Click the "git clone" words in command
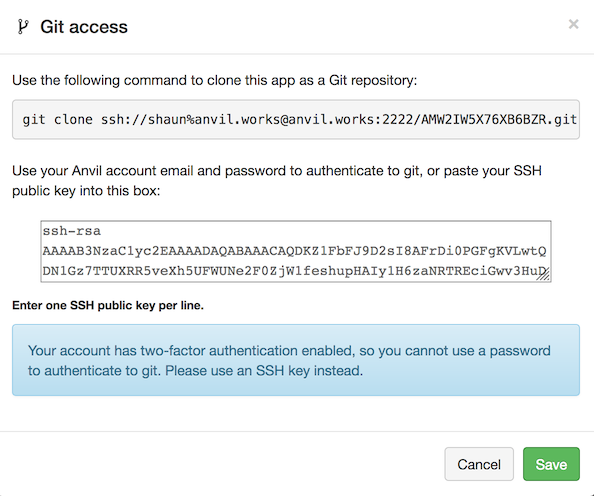594x496 pixels. click(57, 120)
